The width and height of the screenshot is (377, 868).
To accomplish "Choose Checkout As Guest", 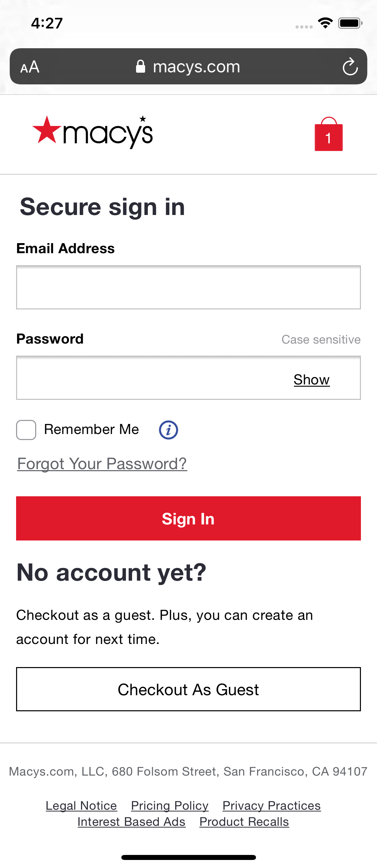I will [188, 690].
